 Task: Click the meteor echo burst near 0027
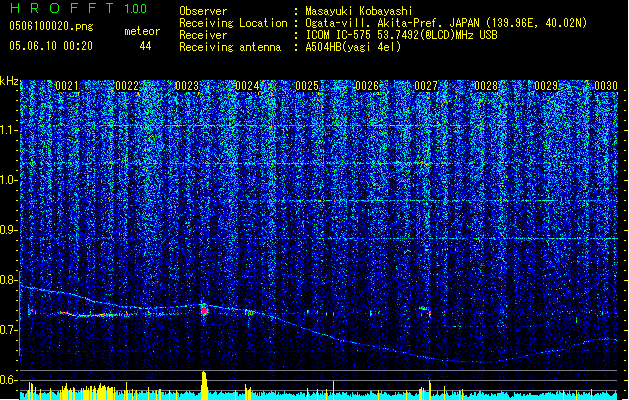pyautogui.click(x=425, y=311)
